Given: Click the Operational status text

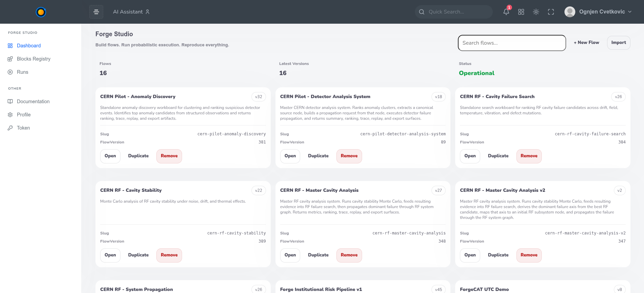Looking at the screenshot, I should (x=476, y=73).
